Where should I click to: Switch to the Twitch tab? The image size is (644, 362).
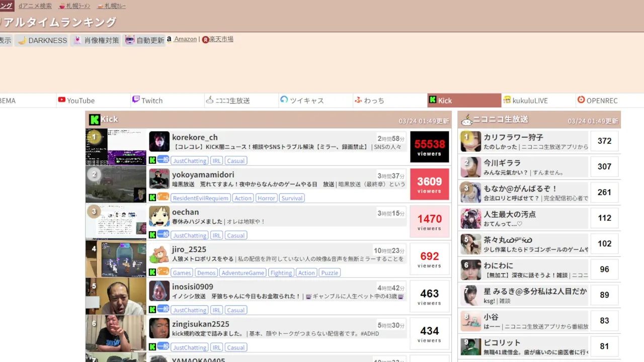167,101
